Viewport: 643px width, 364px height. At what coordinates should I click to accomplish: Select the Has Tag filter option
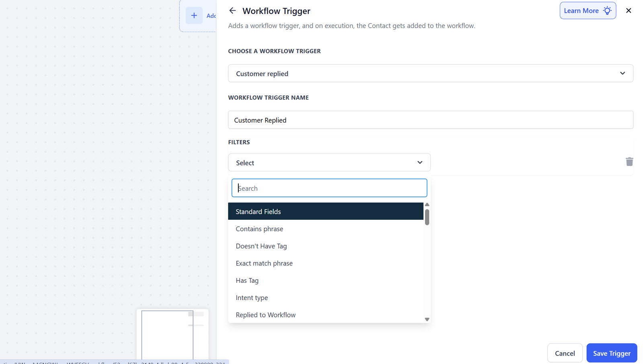point(326,280)
